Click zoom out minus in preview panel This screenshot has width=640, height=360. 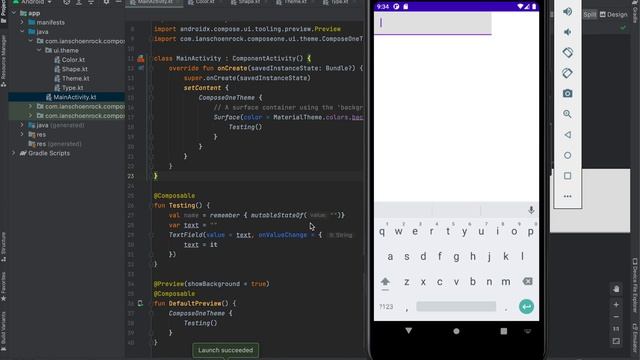[616, 317]
